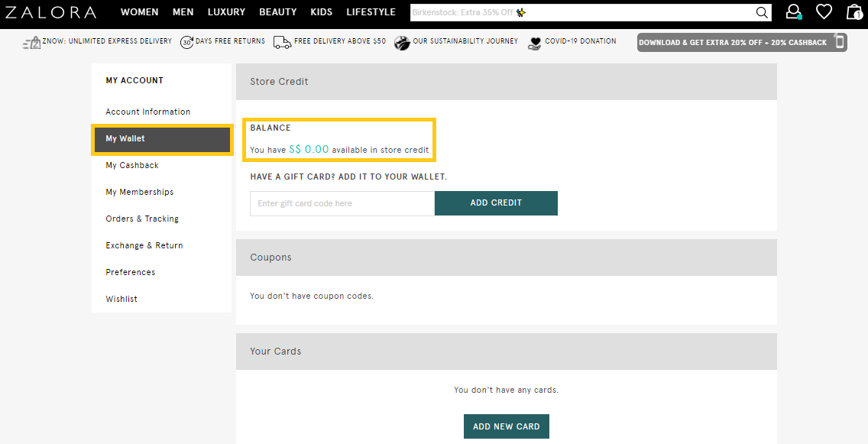Click the ADD CREDIT button
The height and width of the screenshot is (444, 868).
coord(496,203)
